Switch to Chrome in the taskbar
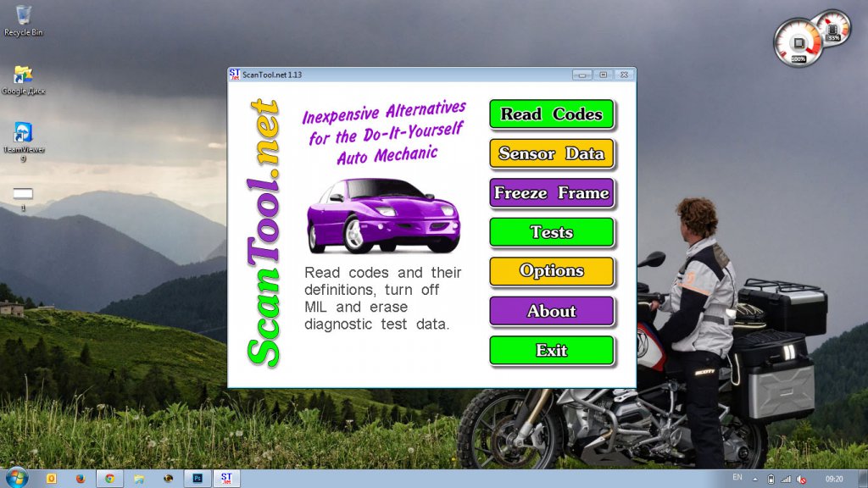This screenshot has width=868, height=488. click(110, 479)
